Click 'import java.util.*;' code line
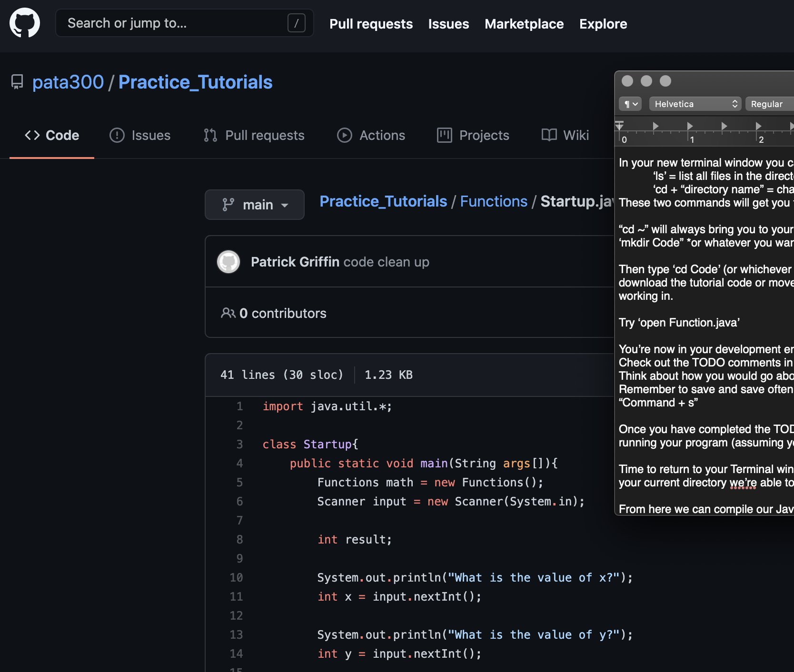Image resolution: width=794 pixels, height=672 pixels. tap(328, 406)
